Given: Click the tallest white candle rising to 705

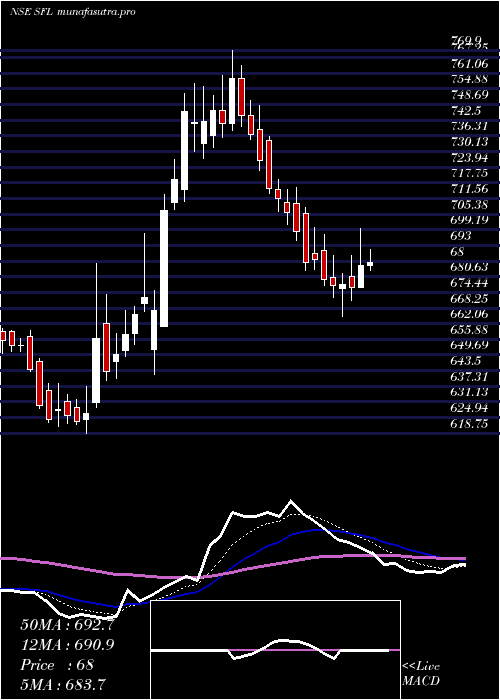Looking at the screenshot, I should pos(164,268).
